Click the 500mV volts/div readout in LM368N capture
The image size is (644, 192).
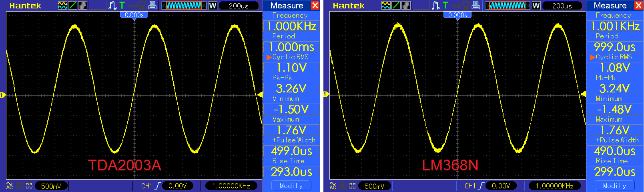[375, 186]
